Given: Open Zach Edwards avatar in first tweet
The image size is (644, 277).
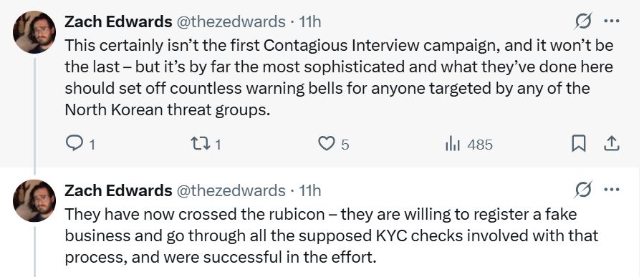Looking at the screenshot, I should pyautogui.click(x=34, y=32).
